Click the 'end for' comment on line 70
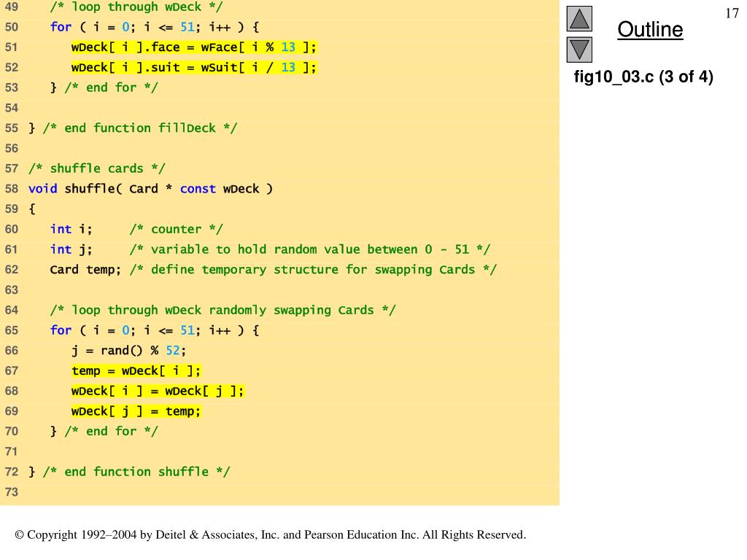Image resolution: width=747 pixels, height=560 pixels. tap(111, 432)
